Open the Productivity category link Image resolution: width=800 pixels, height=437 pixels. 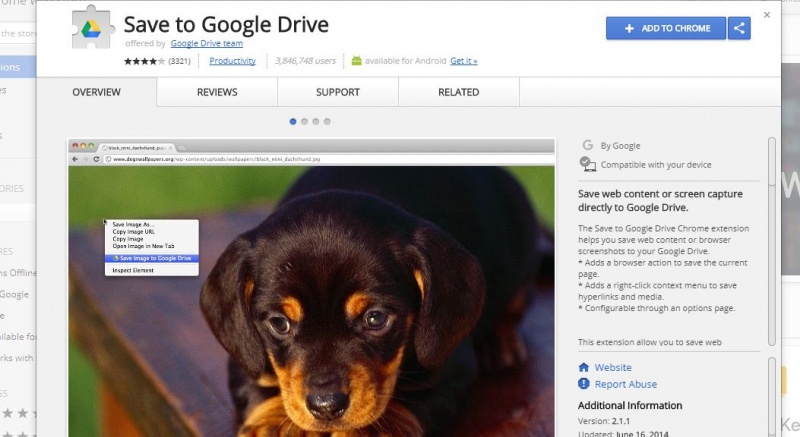(232, 61)
